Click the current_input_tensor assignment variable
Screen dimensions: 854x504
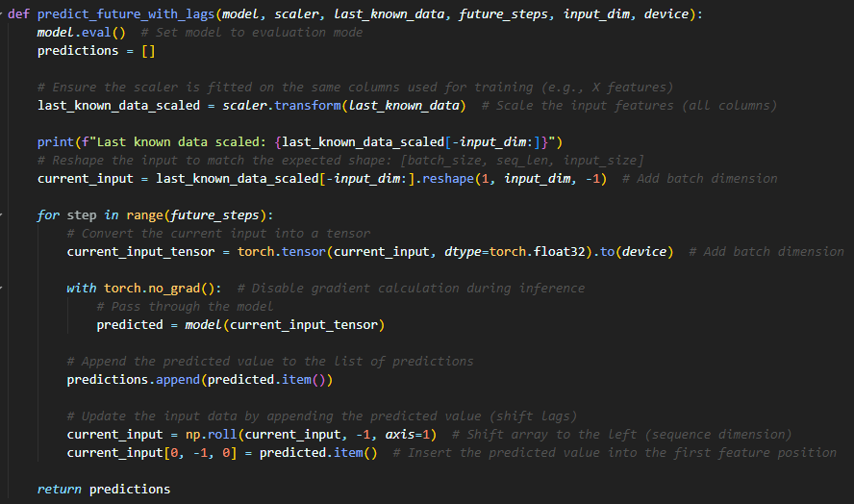click(x=140, y=252)
